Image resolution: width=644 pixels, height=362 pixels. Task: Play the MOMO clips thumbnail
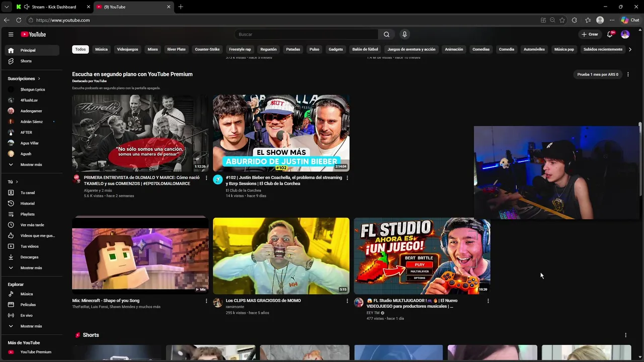pyautogui.click(x=281, y=256)
